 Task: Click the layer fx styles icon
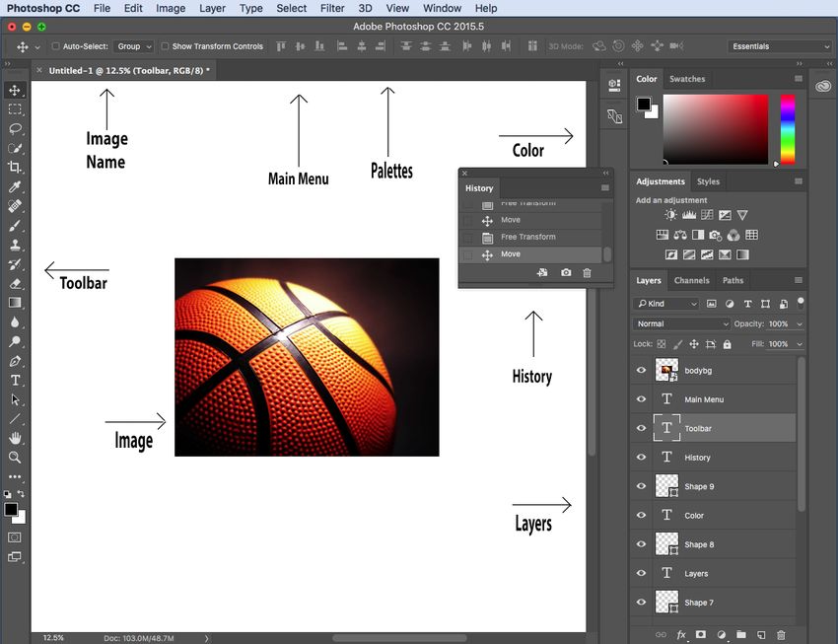click(681, 635)
